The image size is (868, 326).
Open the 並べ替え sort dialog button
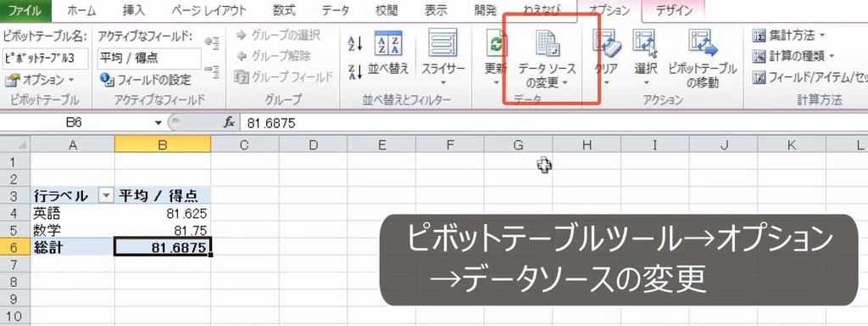point(388,53)
